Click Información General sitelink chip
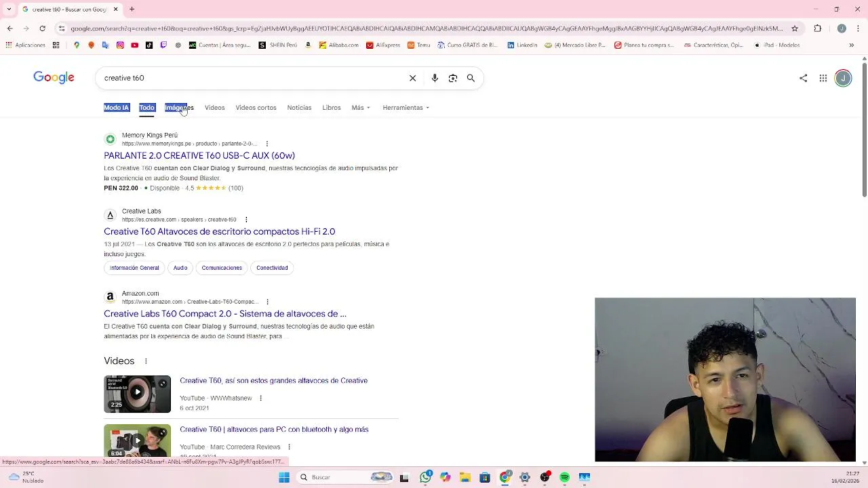 (x=134, y=268)
